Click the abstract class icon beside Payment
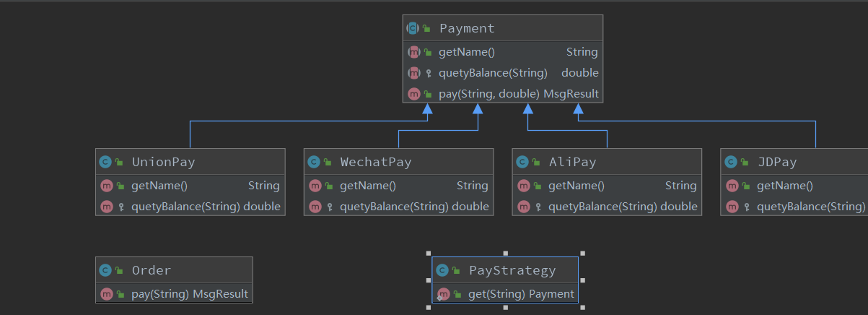Screen dimensions: 868x315 click(413, 28)
